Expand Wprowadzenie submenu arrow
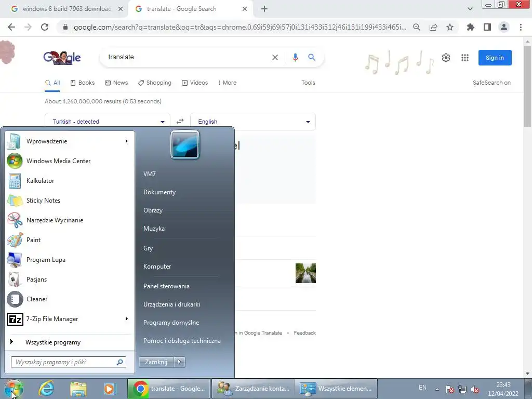The height and width of the screenshot is (399, 532). click(x=127, y=141)
